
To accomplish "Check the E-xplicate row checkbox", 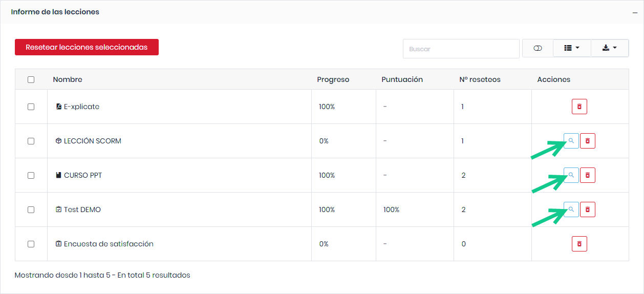I will click(31, 107).
